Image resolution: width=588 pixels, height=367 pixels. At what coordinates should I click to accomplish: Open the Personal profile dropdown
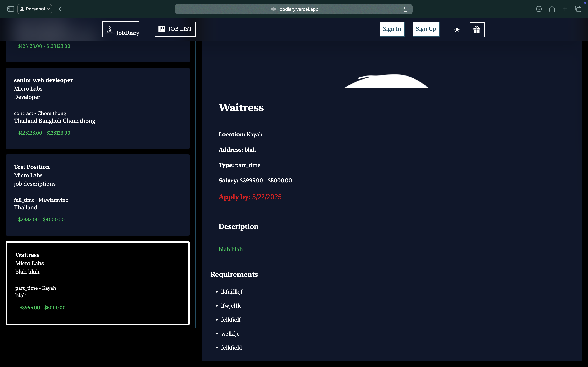pyautogui.click(x=35, y=9)
